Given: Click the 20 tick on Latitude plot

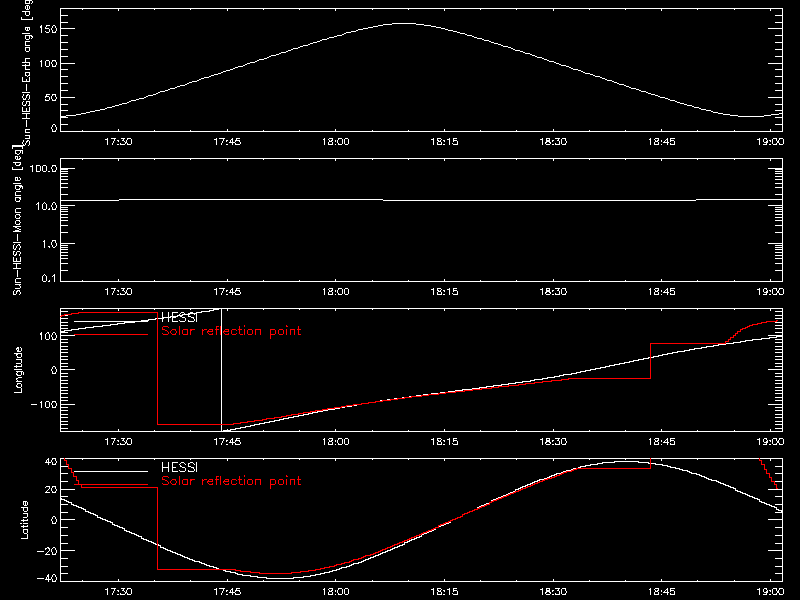Looking at the screenshot, I should (51, 490).
